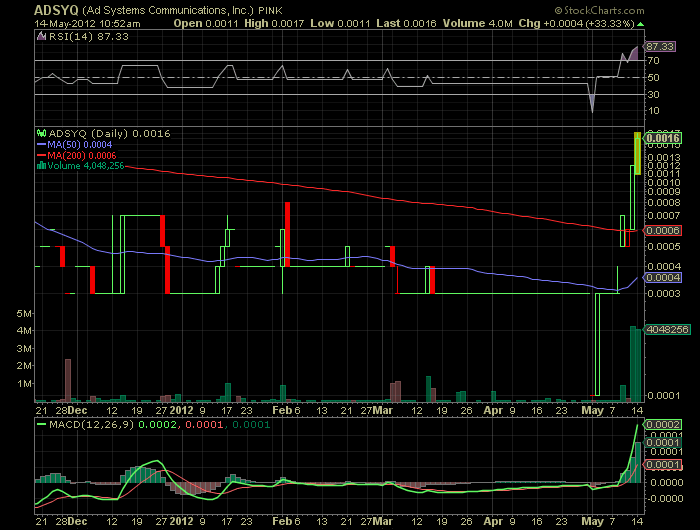
Task: Click the RSI(14) 87.33 legend label
Action: click(88, 37)
